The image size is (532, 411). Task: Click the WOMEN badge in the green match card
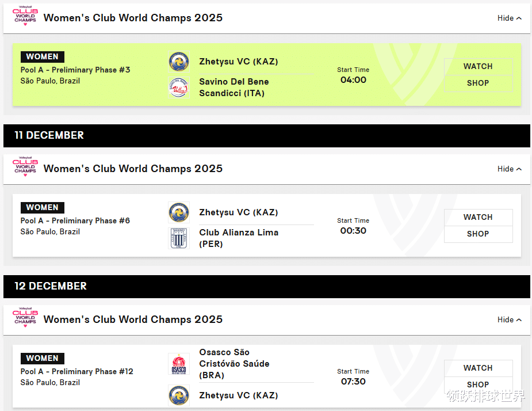point(43,57)
